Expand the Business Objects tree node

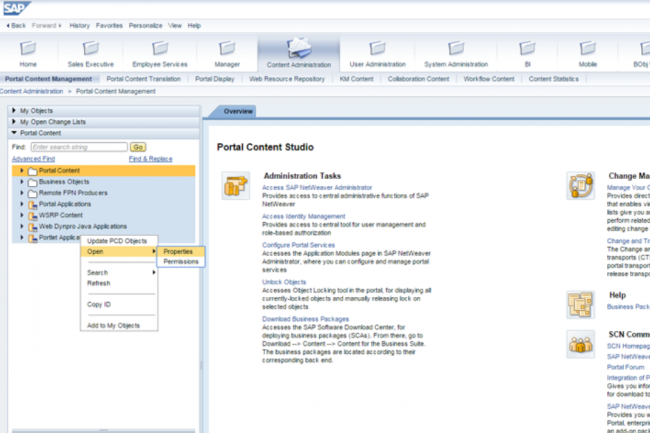coord(22,182)
